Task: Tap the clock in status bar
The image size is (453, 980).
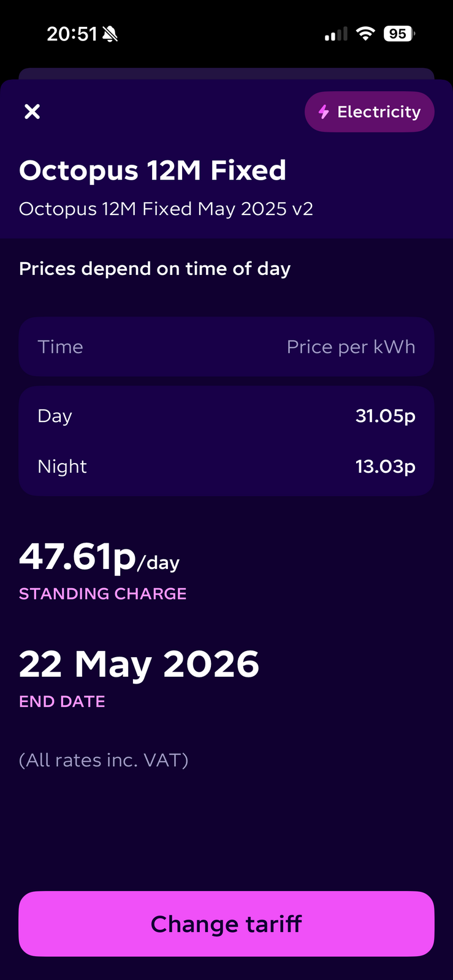Action: (x=72, y=34)
